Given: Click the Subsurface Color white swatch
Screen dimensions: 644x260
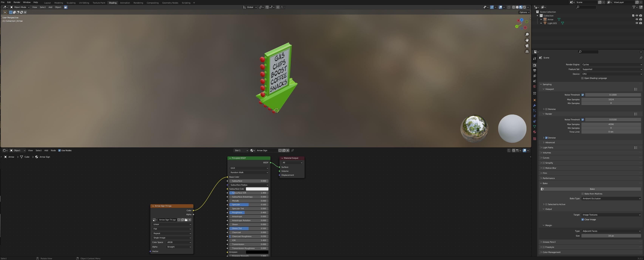Looking at the screenshot, I should tap(257, 189).
